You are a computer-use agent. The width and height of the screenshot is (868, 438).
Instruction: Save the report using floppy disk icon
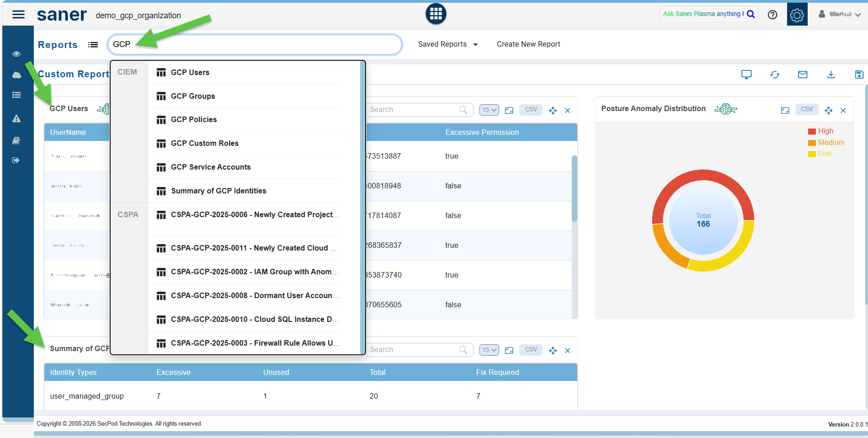pyautogui.click(x=859, y=75)
